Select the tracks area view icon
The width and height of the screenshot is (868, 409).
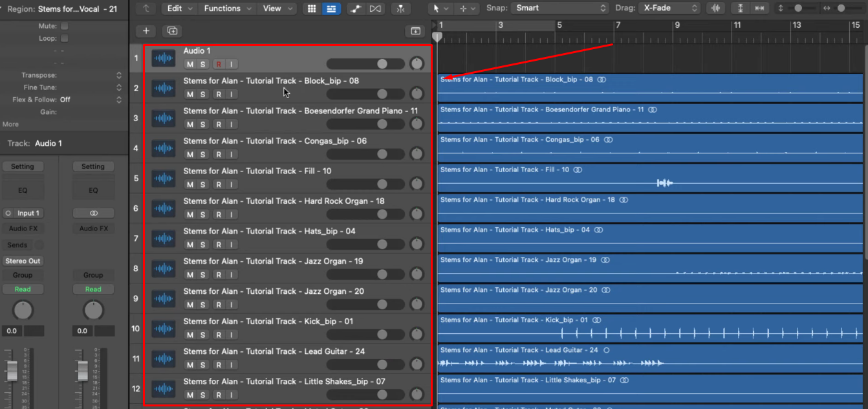(x=332, y=8)
